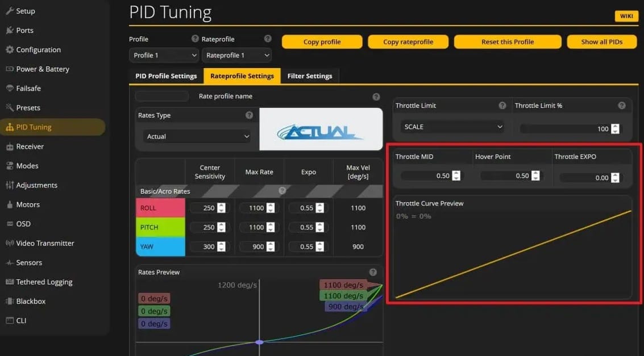Click the Failsafe parachute icon
Image resolution: width=644 pixels, height=356 pixels.
click(x=9, y=88)
